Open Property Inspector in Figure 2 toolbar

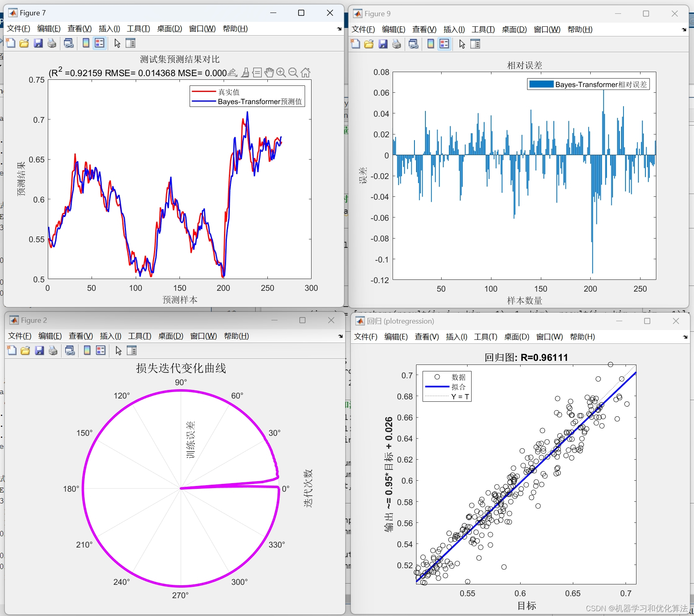pyautogui.click(x=132, y=350)
